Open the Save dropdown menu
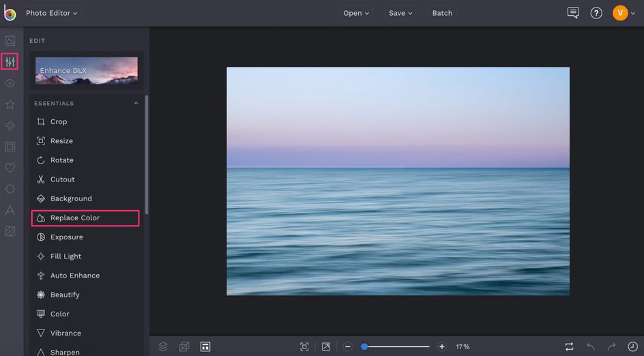 (401, 13)
